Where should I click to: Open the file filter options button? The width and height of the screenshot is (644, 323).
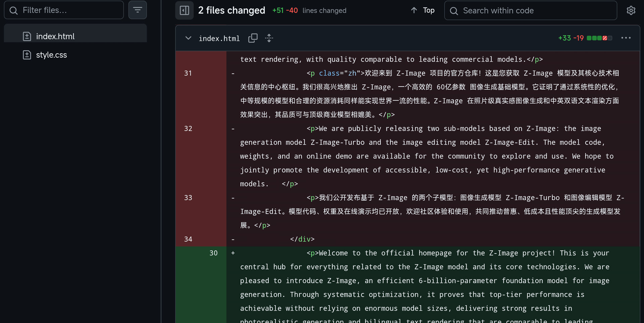pyautogui.click(x=138, y=10)
